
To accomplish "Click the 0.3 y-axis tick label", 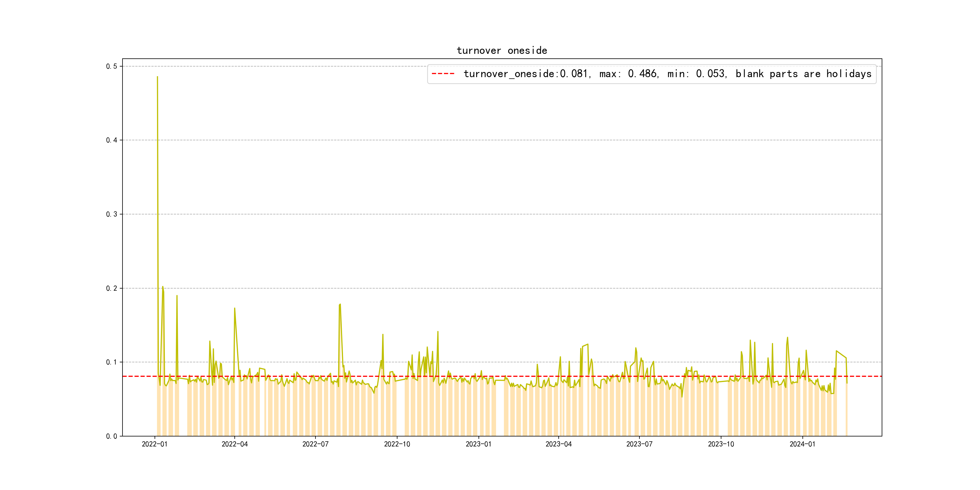I will [112, 214].
